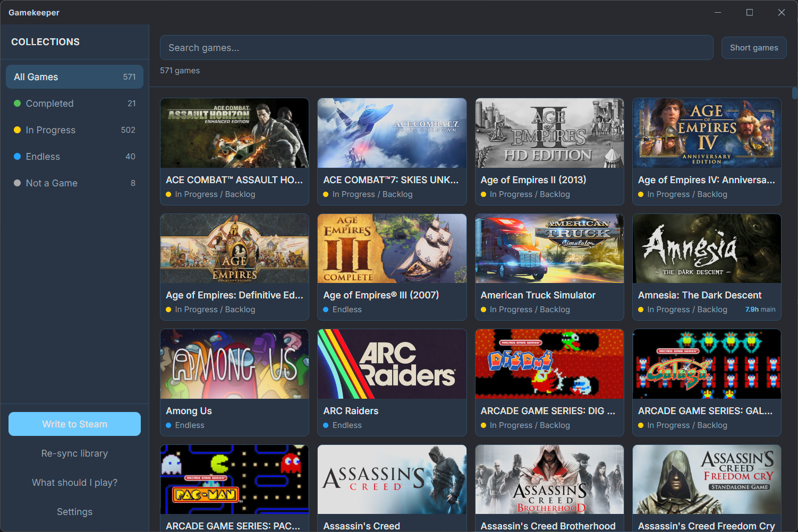Click Re-sync library

point(74,453)
